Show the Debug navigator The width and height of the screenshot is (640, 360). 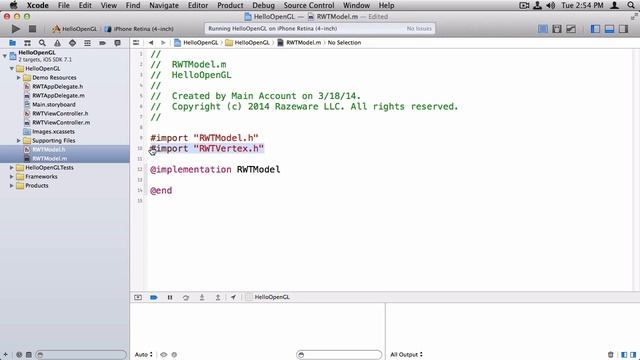[87, 43]
